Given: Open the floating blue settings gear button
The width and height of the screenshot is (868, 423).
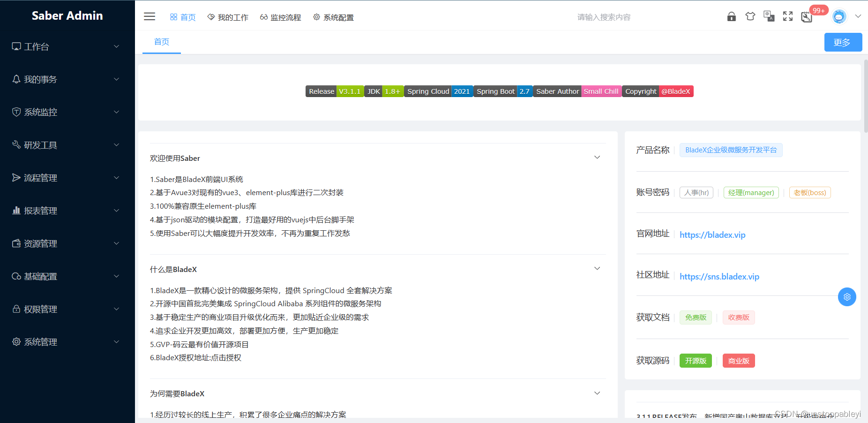Looking at the screenshot, I should (847, 297).
